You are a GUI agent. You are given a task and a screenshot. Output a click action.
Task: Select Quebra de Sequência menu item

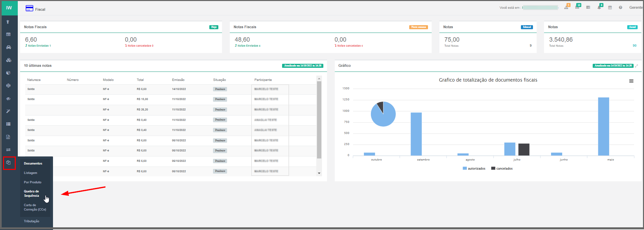(32, 193)
